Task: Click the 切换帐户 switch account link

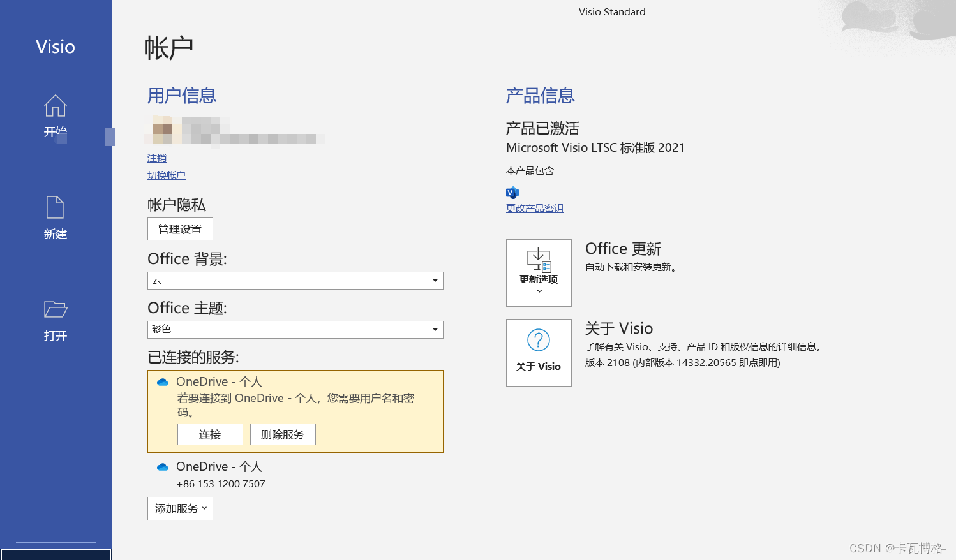Action: (x=167, y=175)
